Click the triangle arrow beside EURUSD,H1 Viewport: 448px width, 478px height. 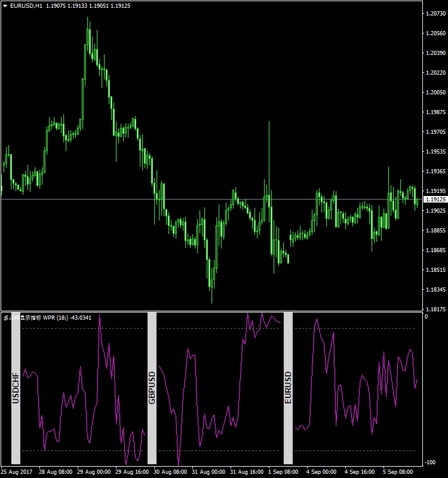coord(5,6)
